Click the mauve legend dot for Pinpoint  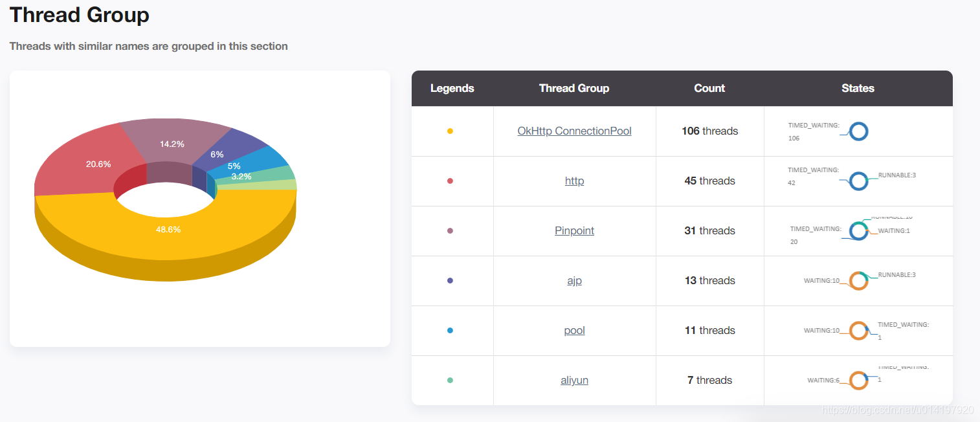(450, 230)
